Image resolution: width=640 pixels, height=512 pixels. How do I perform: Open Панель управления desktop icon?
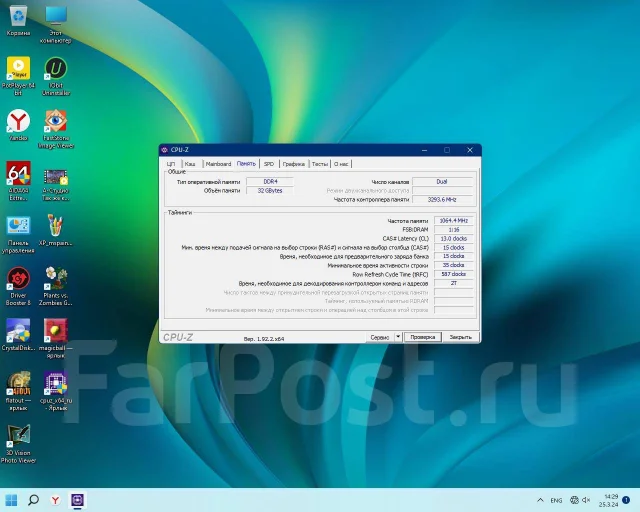pos(18,234)
